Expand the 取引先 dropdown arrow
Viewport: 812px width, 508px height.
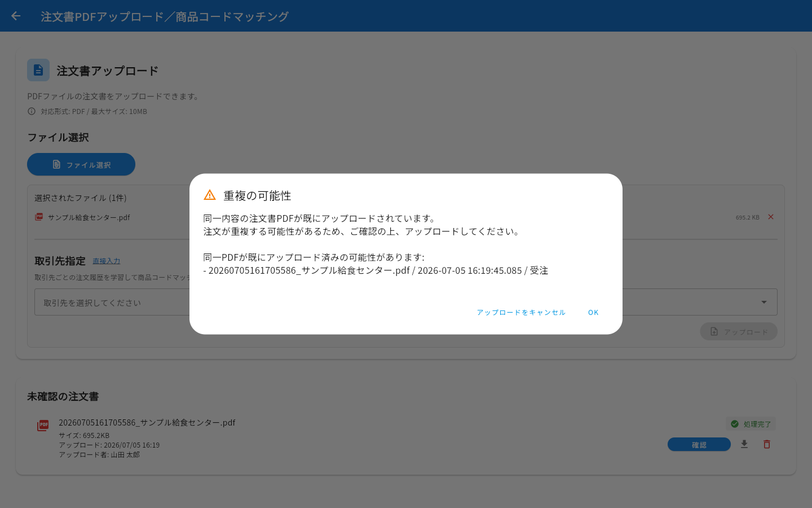(x=764, y=302)
